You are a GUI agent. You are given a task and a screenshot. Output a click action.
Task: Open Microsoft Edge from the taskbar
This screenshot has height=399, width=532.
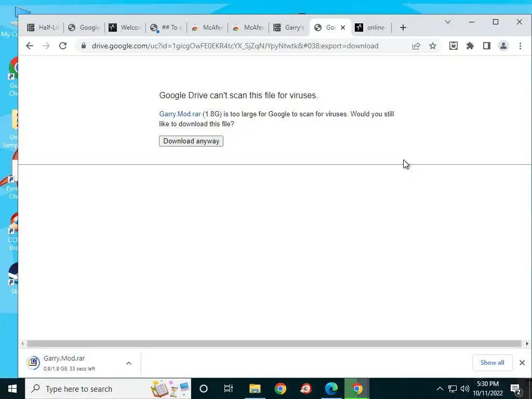(331, 389)
